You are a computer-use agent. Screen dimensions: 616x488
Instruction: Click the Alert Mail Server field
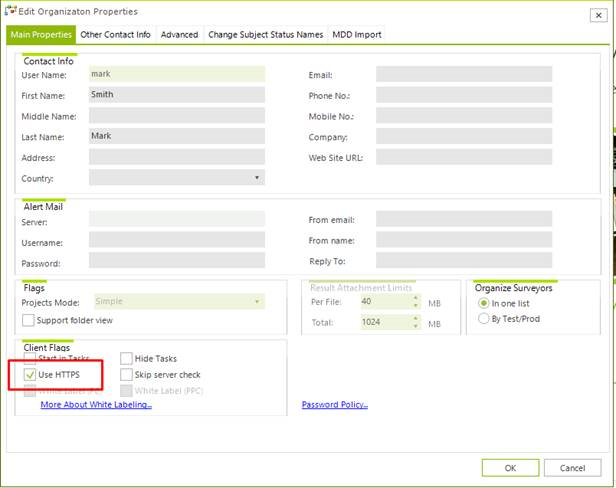(x=177, y=219)
